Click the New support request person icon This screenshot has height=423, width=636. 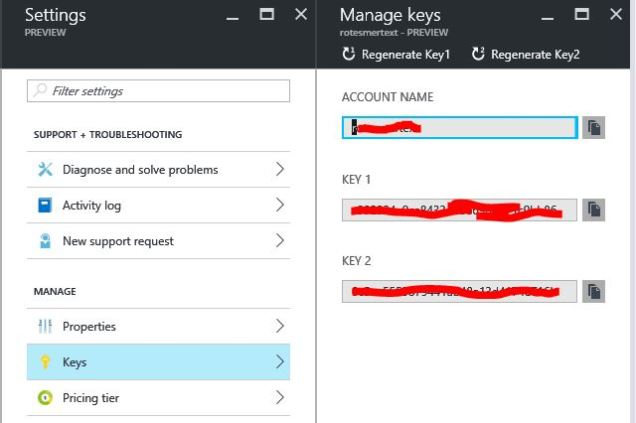click(x=44, y=241)
